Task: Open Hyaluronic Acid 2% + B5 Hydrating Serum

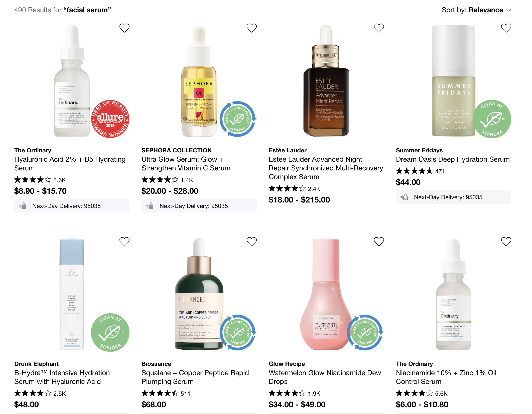Action: click(70, 164)
